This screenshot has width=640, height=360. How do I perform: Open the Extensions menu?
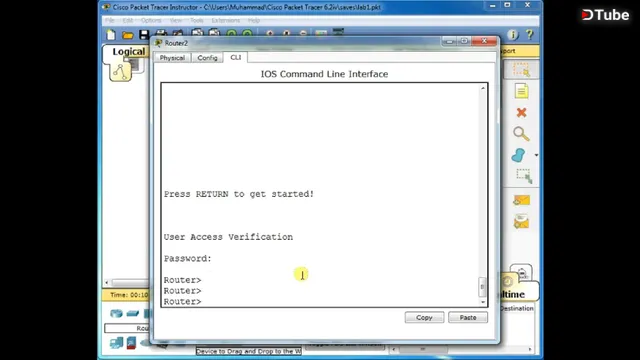click(226, 20)
